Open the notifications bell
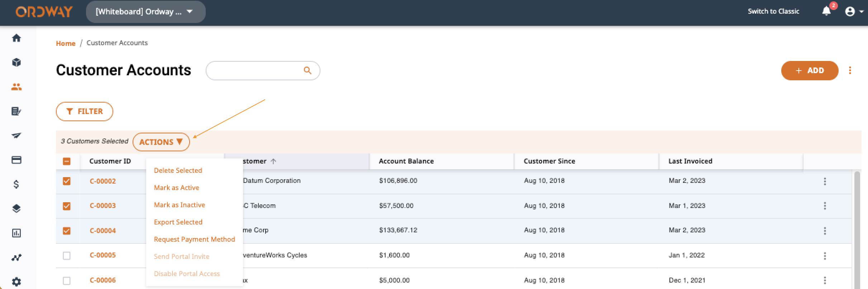The width and height of the screenshot is (868, 289). pyautogui.click(x=826, y=11)
